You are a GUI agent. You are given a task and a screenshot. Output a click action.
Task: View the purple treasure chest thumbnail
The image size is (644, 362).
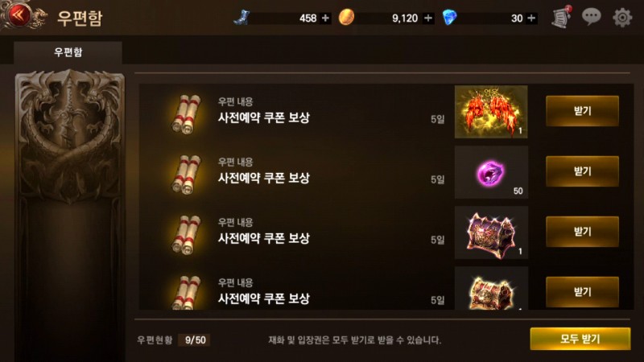(x=491, y=232)
